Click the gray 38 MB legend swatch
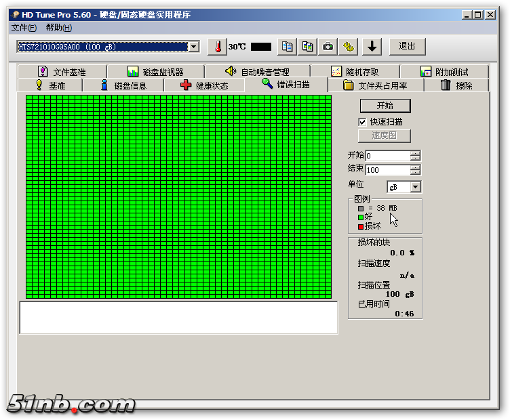This screenshot has width=510, height=420. pyautogui.click(x=361, y=209)
